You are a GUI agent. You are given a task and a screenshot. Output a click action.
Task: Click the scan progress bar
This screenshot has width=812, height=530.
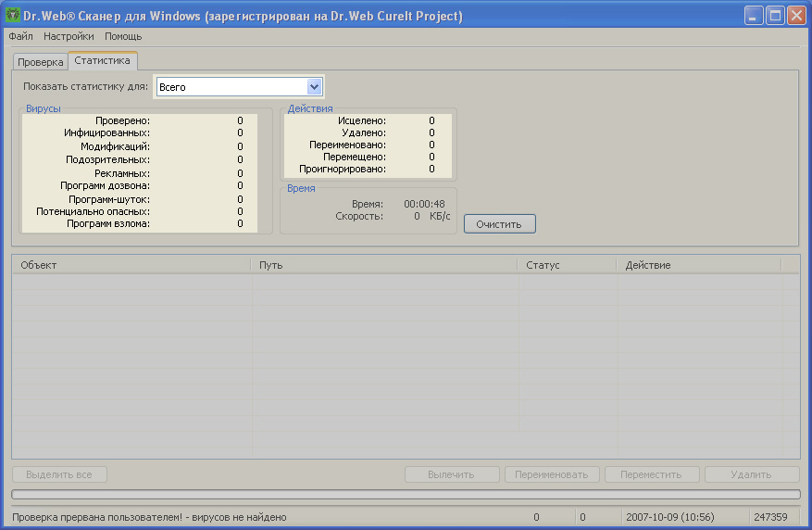point(406,495)
